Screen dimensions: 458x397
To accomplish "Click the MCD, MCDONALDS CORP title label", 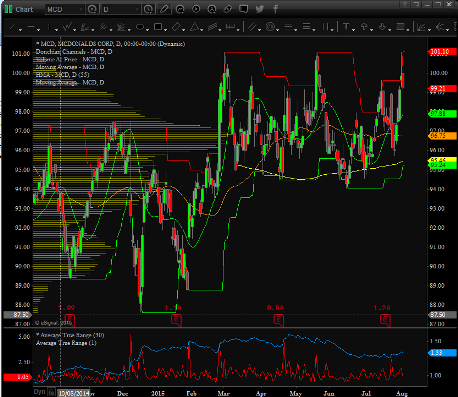I will tap(110, 44).
